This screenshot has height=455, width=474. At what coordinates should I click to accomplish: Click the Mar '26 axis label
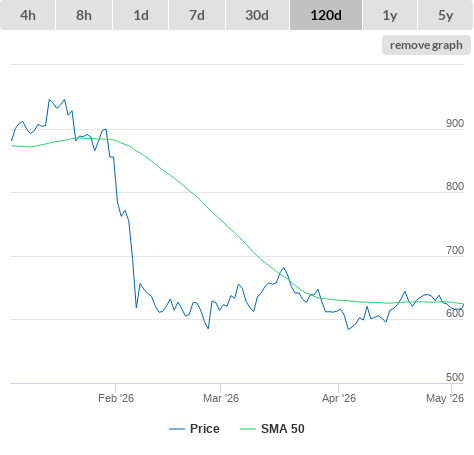221,398
